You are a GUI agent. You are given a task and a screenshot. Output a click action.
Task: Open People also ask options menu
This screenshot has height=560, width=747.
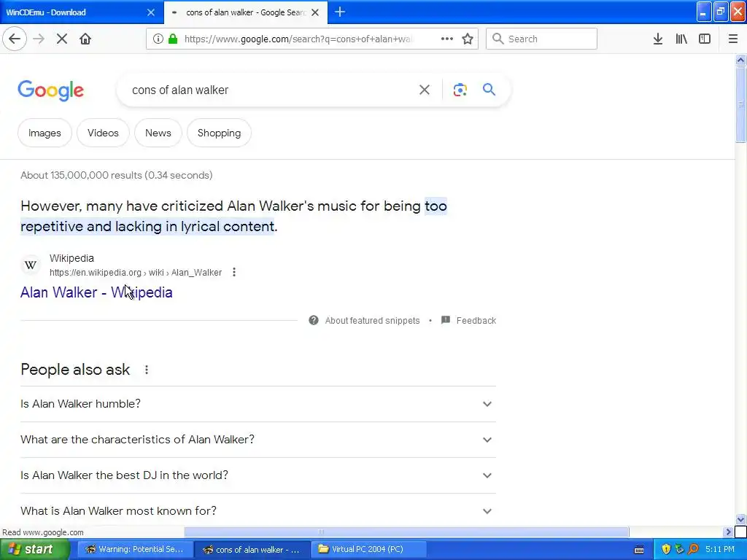147,370
